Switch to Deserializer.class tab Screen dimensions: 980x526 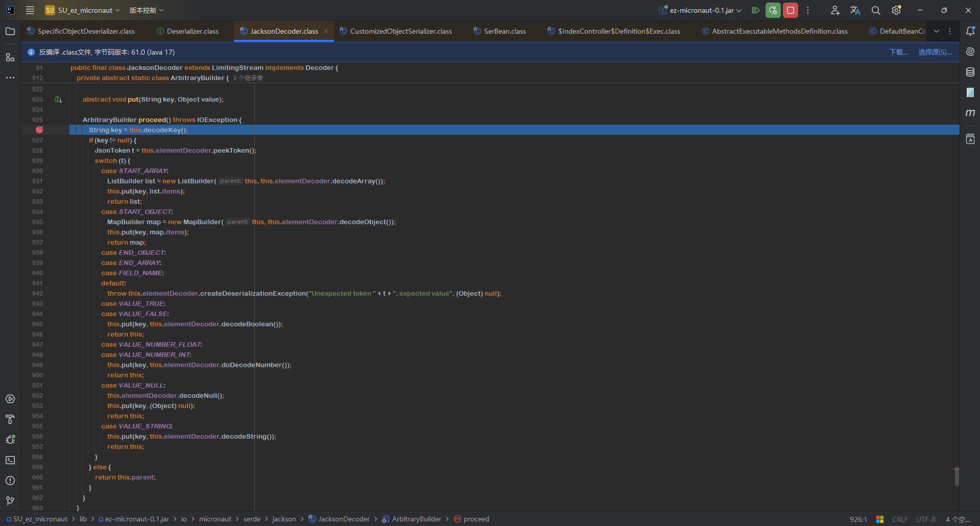pyautogui.click(x=187, y=31)
